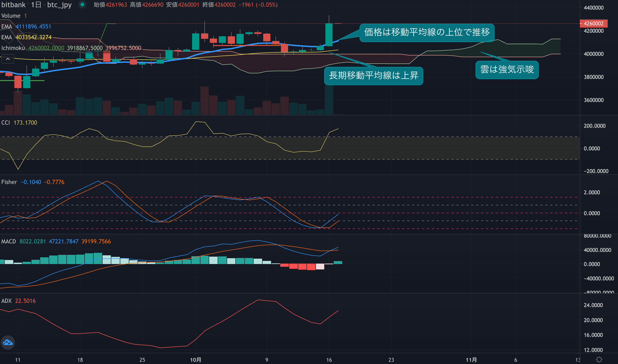This screenshot has width=618, height=364.
Task: Select the Volume indicator legend
Action: pos(11,16)
